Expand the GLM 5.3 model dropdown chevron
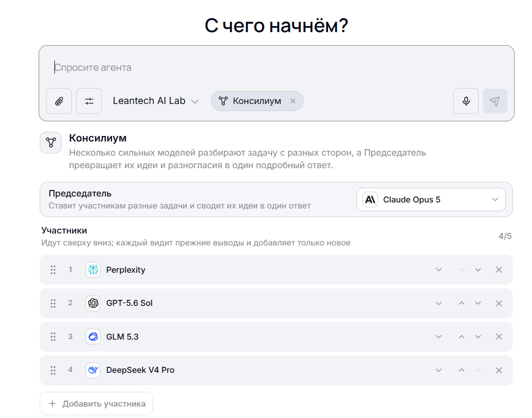 coord(438,336)
